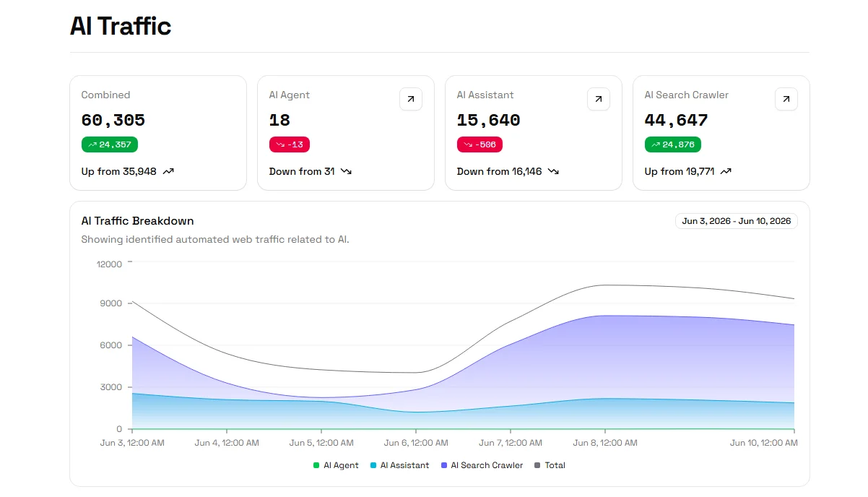Toggle the AI Search Crawler legend series
The width and height of the screenshot is (868, 497).
coord(482,465)
